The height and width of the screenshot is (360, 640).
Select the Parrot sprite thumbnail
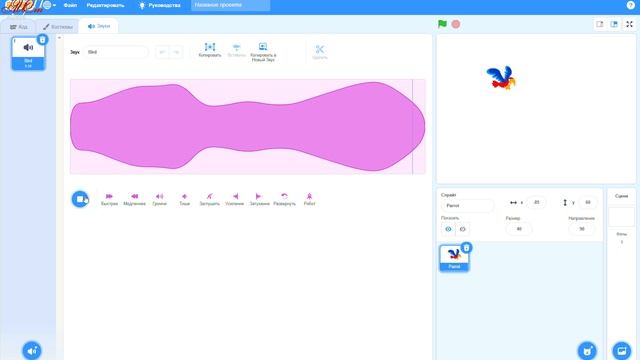click(x=454, y=258)
